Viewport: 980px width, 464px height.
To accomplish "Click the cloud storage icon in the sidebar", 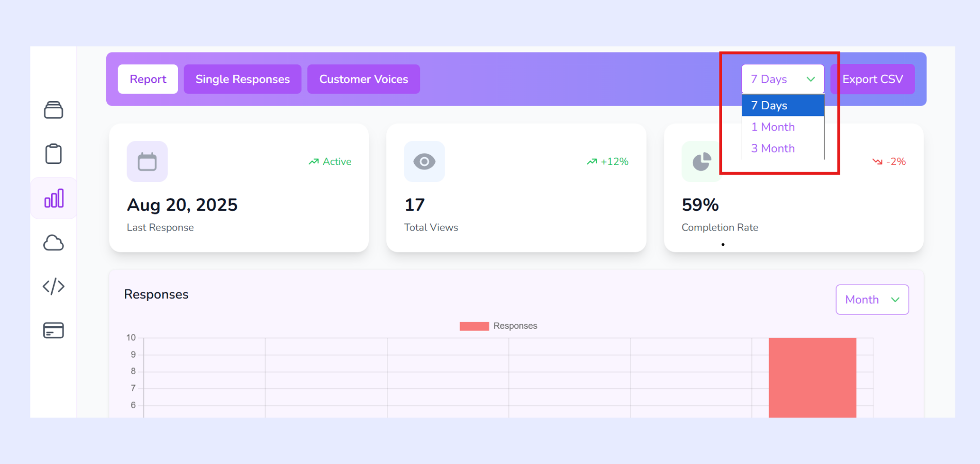I will pyautogui.click(x=54, y=242).
